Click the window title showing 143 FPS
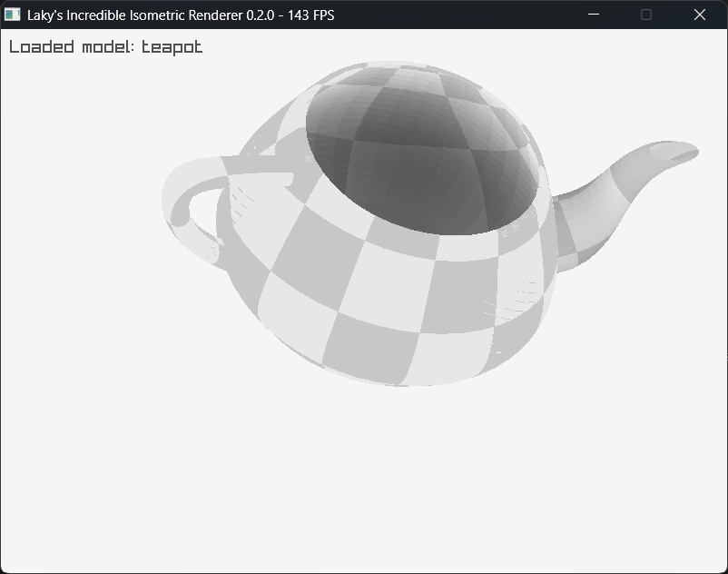 (181, 15)
